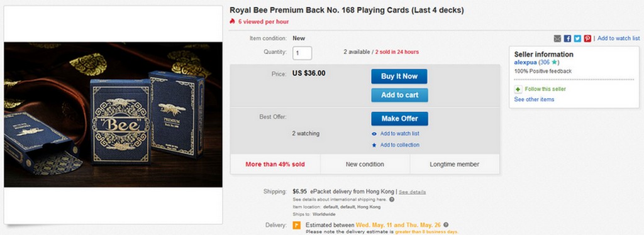Image resolution: width=644 pixels, height=235 pixels.
Task: Click the email share envelope icon
Action: point(557,38)
